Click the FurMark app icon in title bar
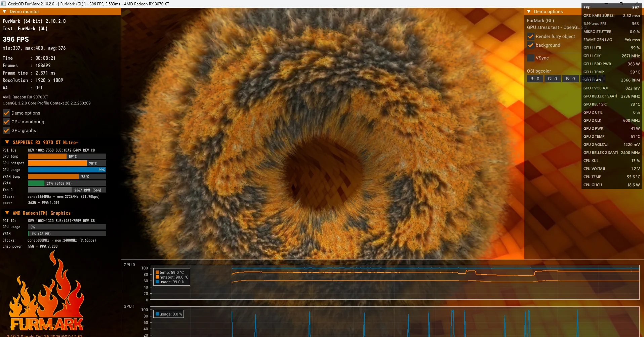 pyautogui.click(x=3, y=4)
